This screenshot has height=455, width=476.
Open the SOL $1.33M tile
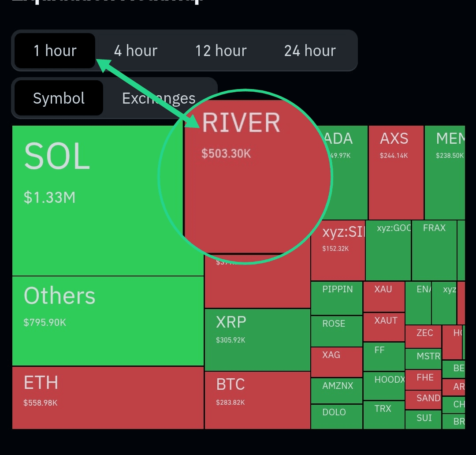pyautogui.click(x=97, y=201)
